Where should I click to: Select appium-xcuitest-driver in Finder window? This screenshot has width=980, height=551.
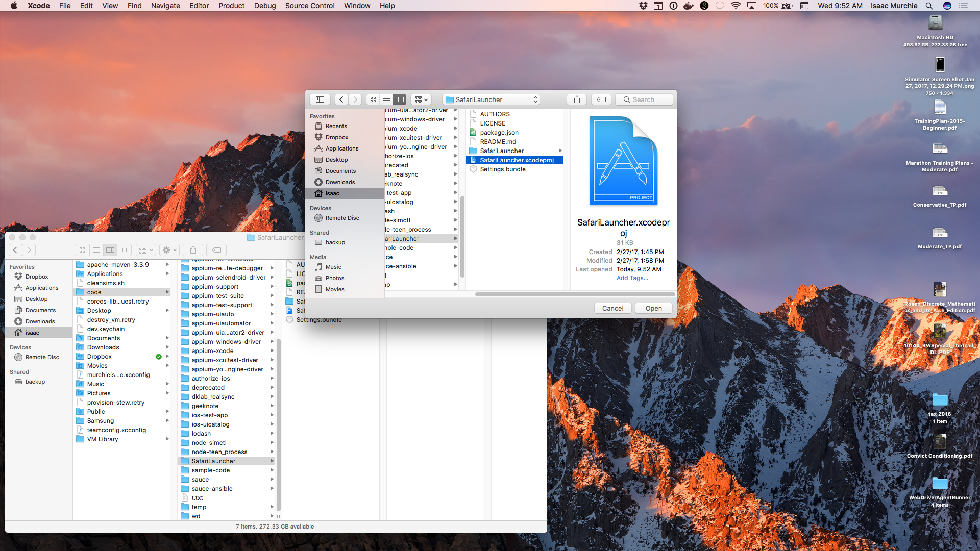(x=226, y=360)
